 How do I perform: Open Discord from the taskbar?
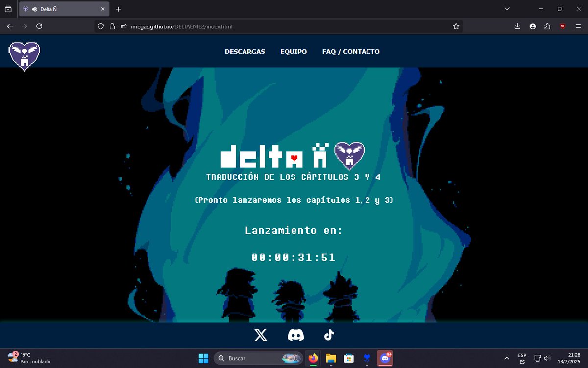pyautogui.click(x=385, y=358)
